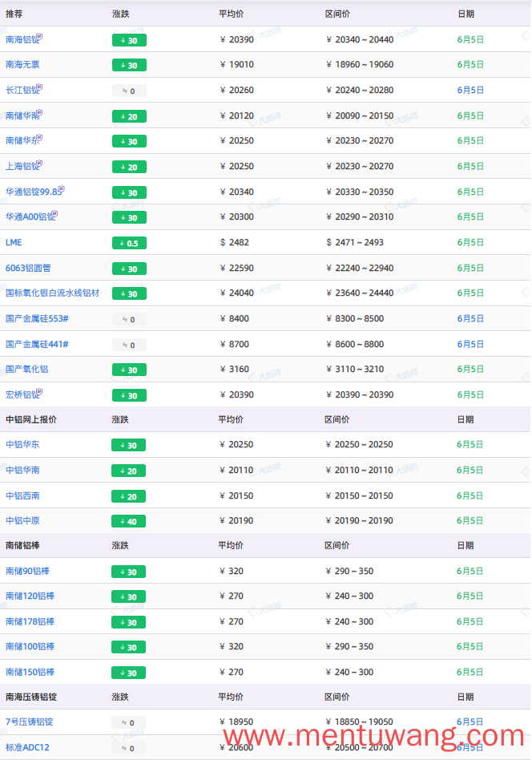
Task: Click the purple icon beside 长江铝锭
Action: pyautogui.click(x=40, y=87)
